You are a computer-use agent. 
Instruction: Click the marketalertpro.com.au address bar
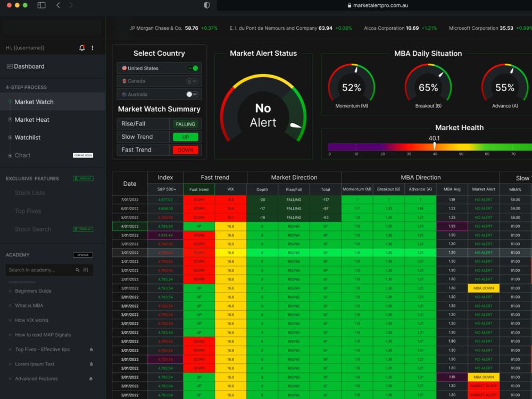pyautogui.click(x=377, y=5)
